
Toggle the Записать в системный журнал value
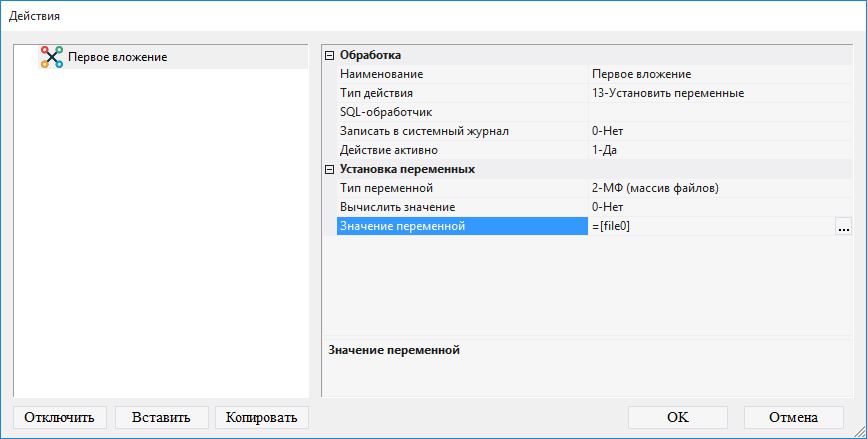point(718,131)
